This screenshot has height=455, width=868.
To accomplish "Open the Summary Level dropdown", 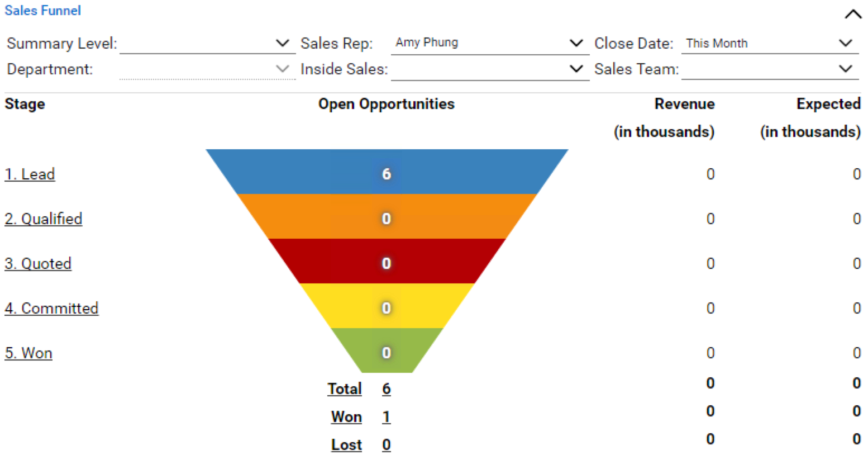I will tap(207, 44).
